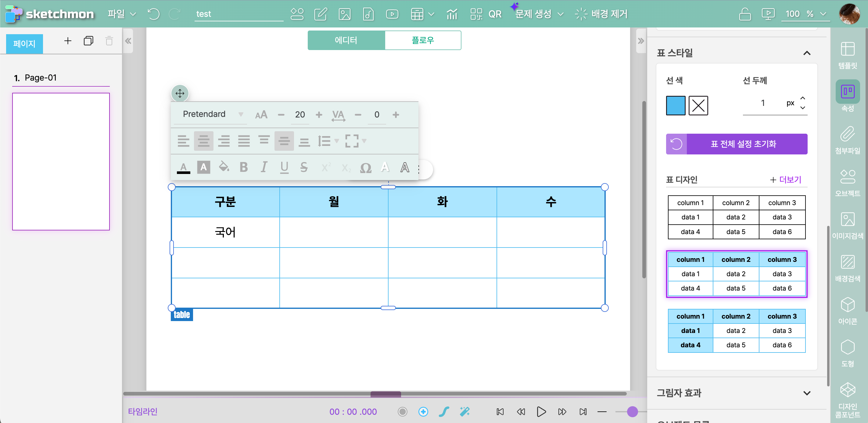The width and height of the screenshot is (868, 423).
Task: Select the 페이지 tab
Action: [x=24, y=43]
